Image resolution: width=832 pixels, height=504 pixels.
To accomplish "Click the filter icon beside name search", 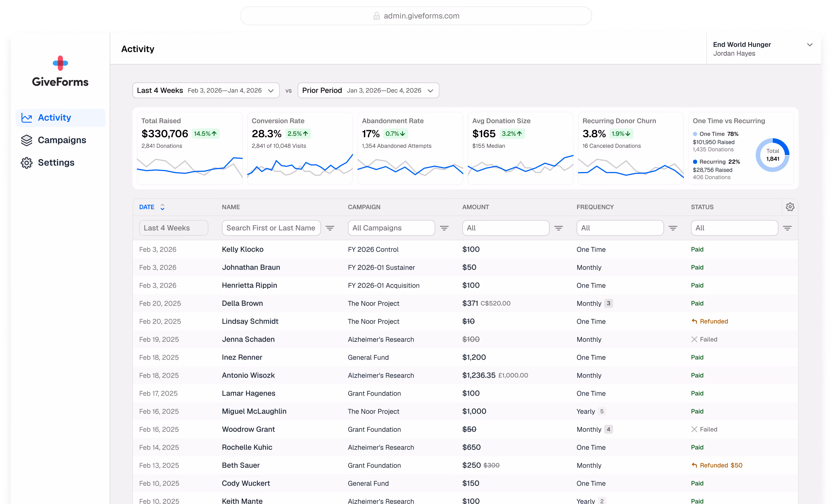I will (x=330, y=228).
